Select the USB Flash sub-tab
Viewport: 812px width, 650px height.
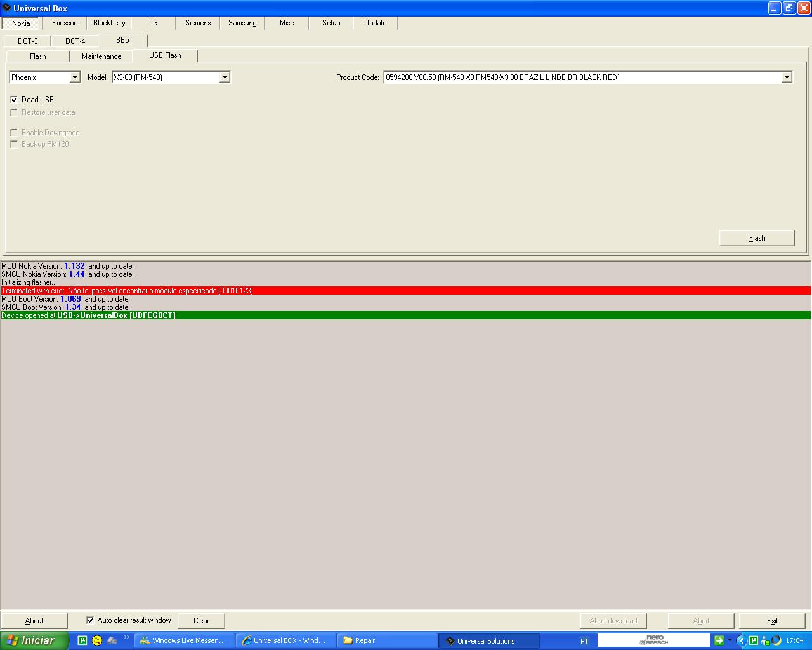165,55
